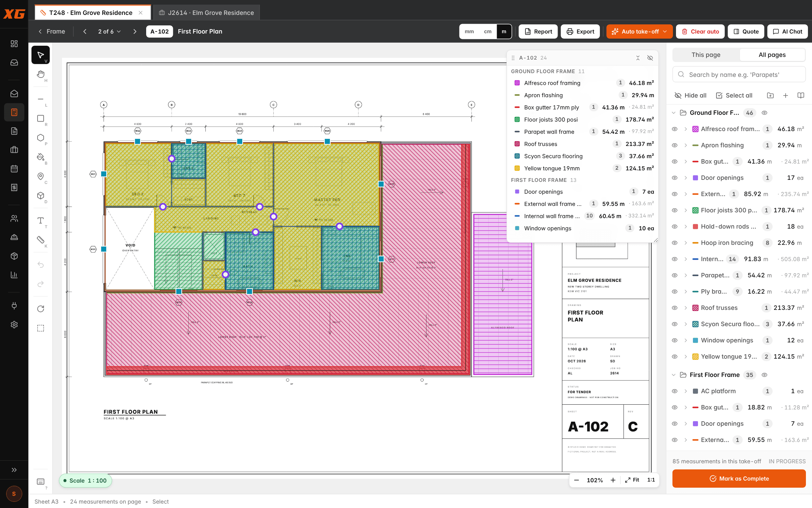Select the mm unit option
The image size is (812, 508).
469,31
